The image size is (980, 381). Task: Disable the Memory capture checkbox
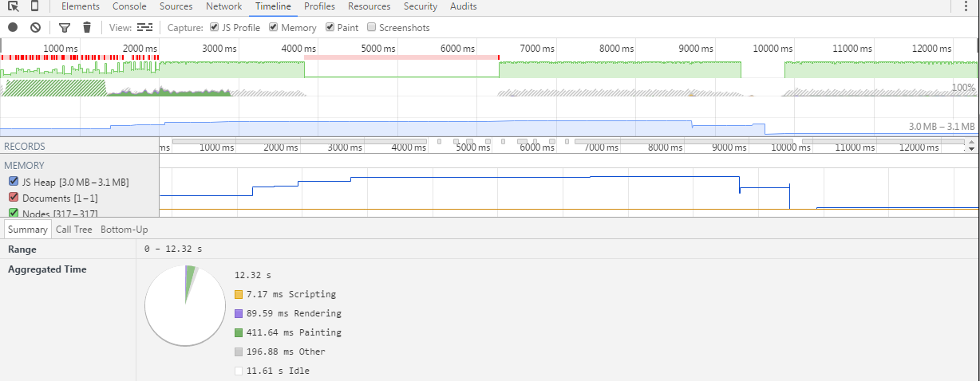coord(274,27)
